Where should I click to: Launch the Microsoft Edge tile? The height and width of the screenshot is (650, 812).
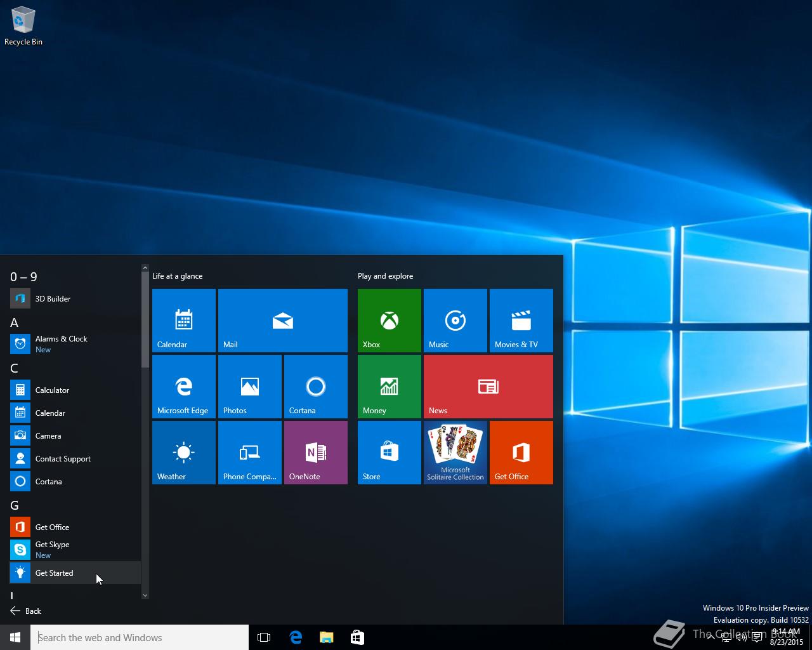click(x=184, y=387)
